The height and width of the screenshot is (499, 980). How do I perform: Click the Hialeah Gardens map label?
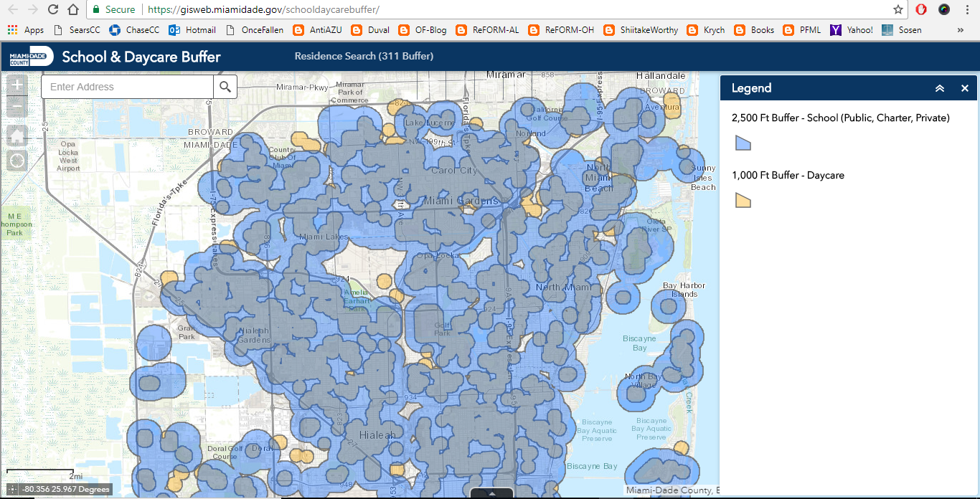click(x=254, y=336)
